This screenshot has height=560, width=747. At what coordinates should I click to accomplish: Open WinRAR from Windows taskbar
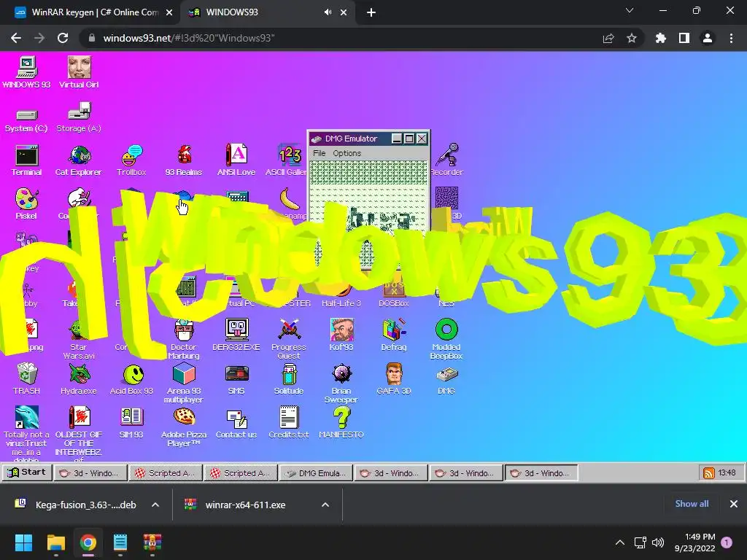(x=152, y=542)
